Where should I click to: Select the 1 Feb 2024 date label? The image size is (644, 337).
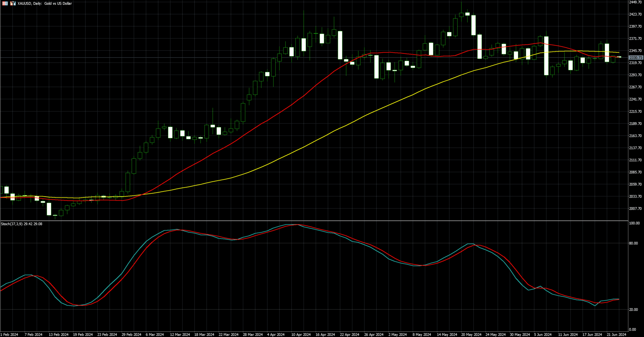[9, 335]
